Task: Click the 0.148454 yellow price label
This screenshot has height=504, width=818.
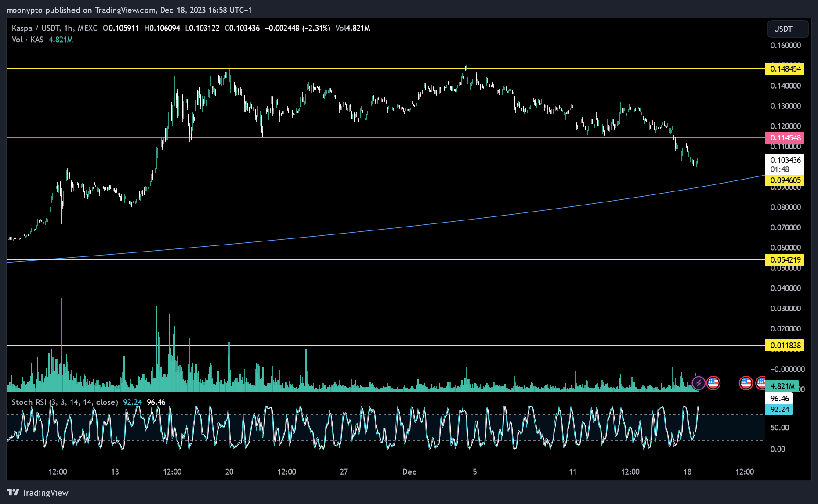Action: (785, 68)
